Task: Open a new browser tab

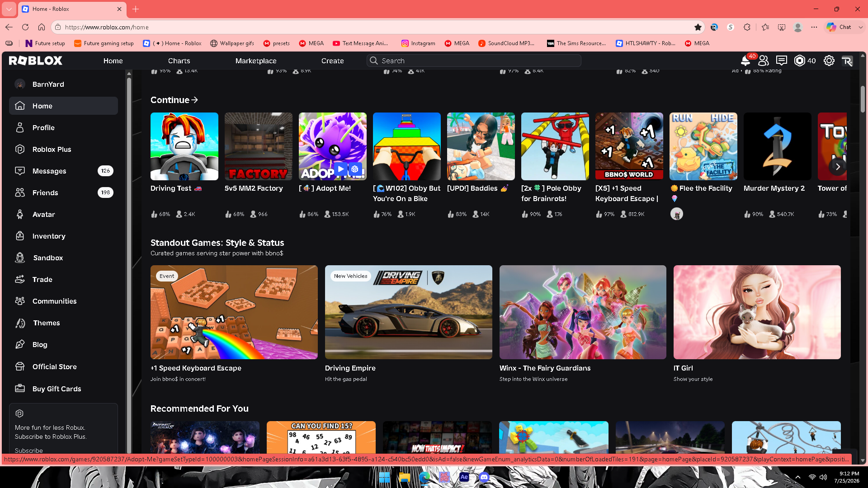Action: (x=136, y=9)
